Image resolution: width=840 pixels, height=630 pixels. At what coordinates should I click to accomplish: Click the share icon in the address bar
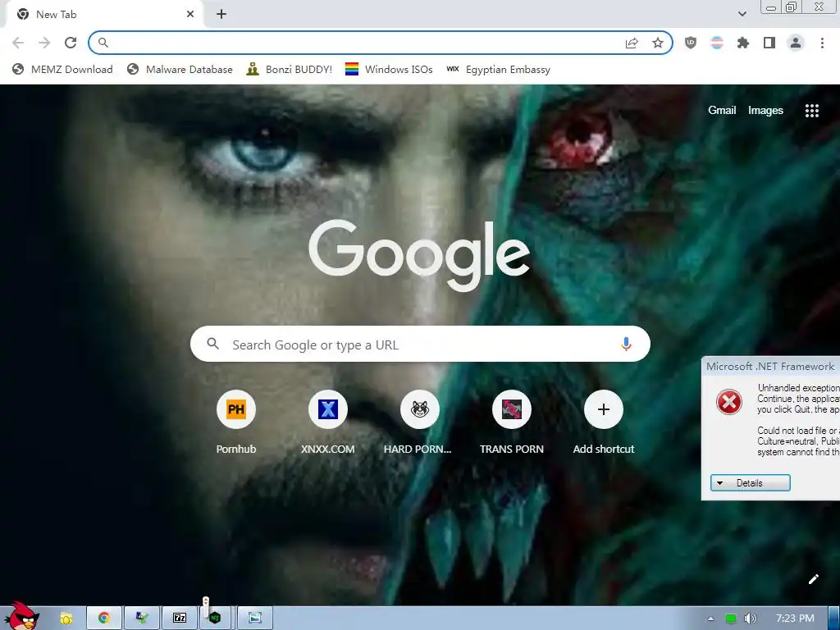[x=632, y=43]
